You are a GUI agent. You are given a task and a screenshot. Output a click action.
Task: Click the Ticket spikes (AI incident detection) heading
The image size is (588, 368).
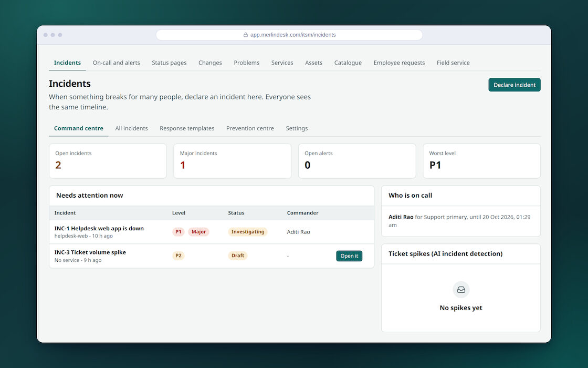pos(446,254)
